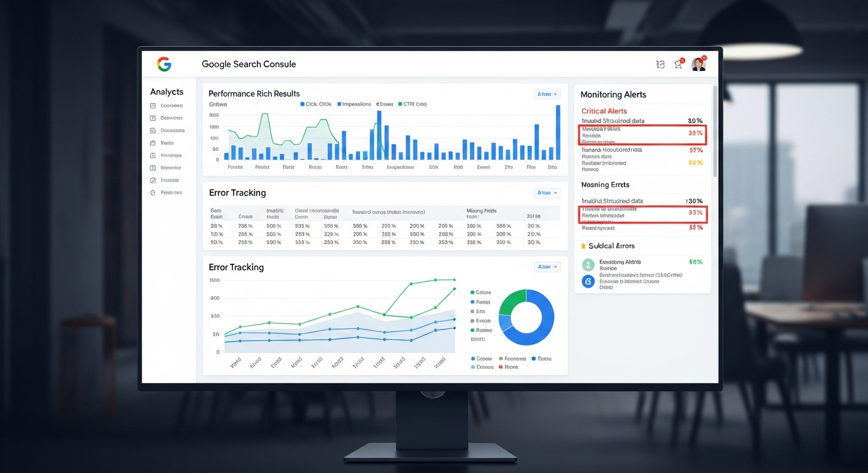Image resolution: width=868 pixels, height=473 pixels.
Task: Expand the dropdown on the Error Tracking line chart
Action: point(547,267)
